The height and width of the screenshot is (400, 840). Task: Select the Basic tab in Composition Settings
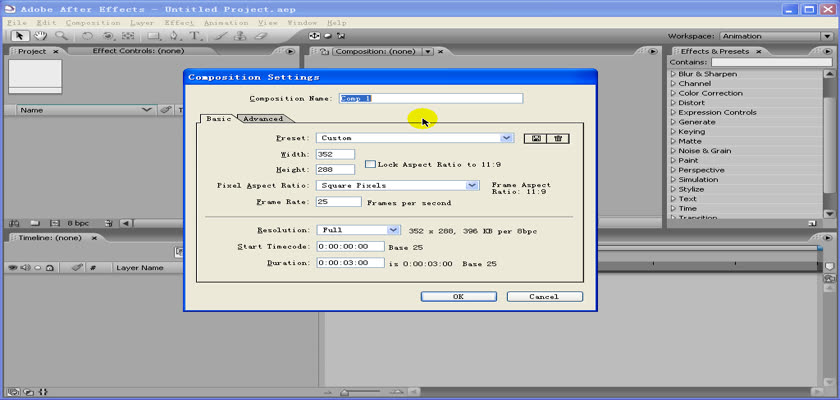tap(219, 119)
